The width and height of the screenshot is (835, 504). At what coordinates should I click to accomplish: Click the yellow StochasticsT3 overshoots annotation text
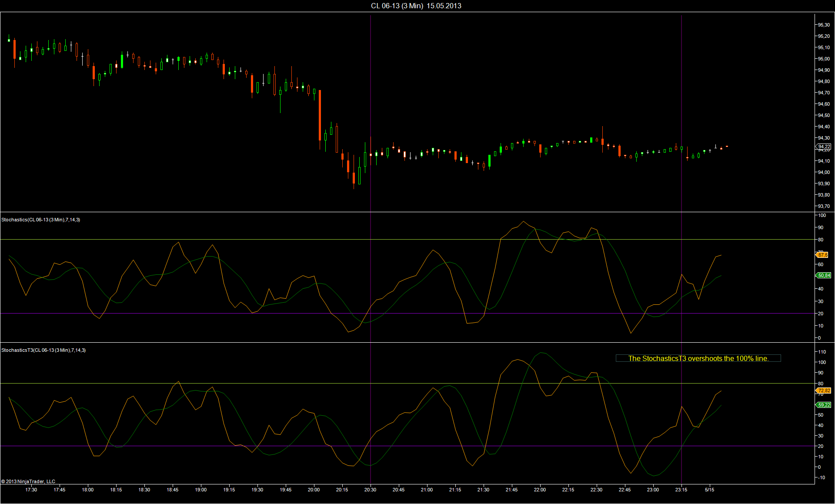tap(698, 358)
